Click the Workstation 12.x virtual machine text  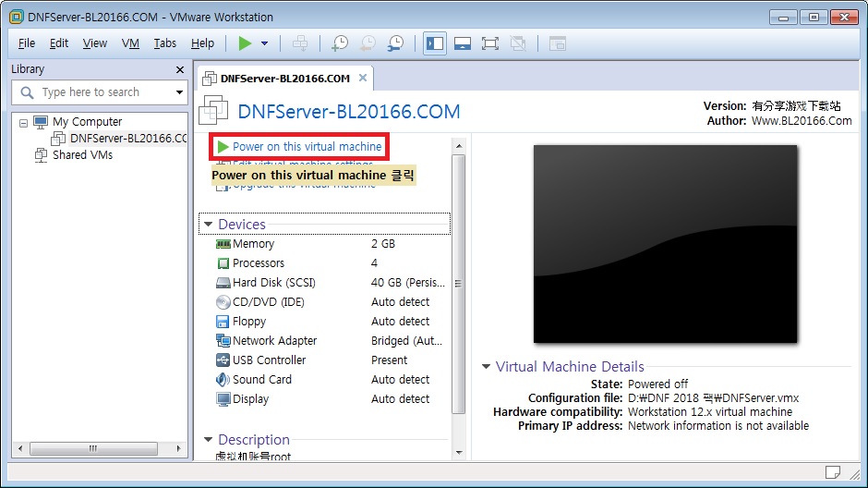[710, 411]
